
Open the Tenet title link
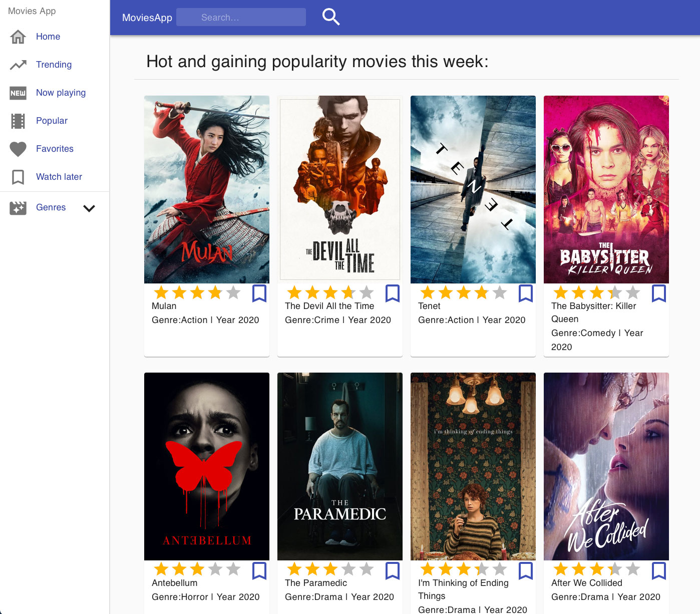(429, 306)
